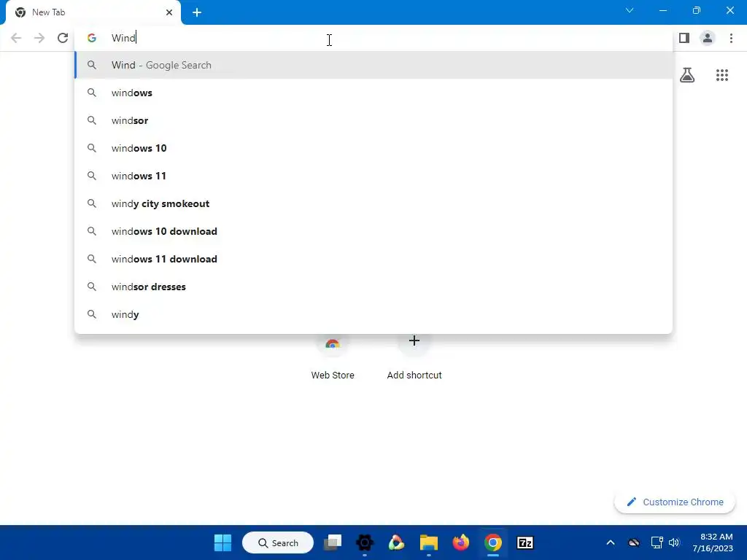Open the Chrome side panel icon
Screen dimensions: 747x560
[x=684, y=38]
